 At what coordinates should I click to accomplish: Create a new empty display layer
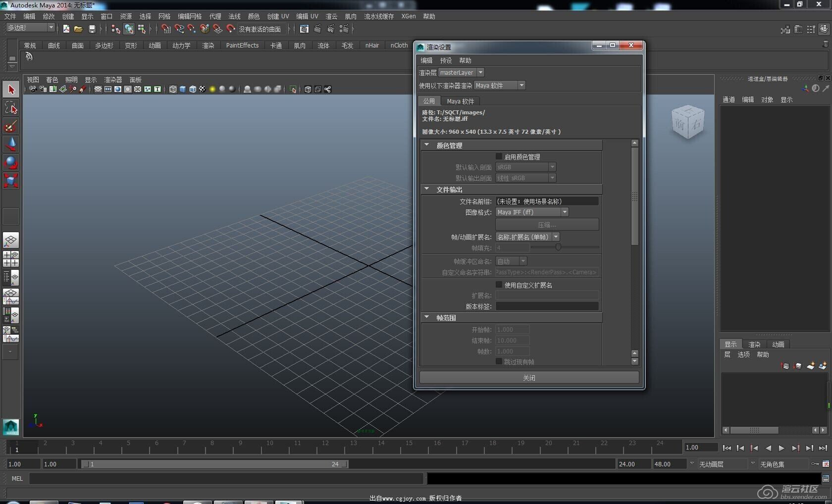811,366
